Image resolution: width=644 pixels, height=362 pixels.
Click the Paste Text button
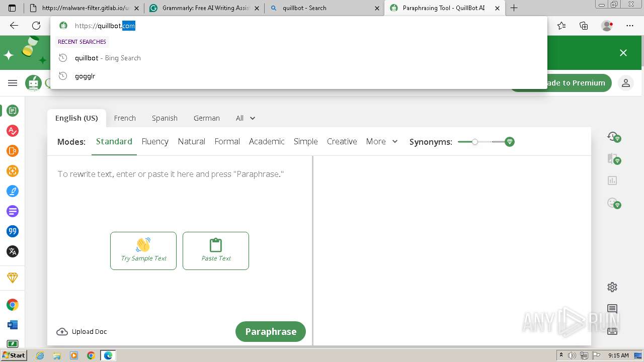point(216,251)
